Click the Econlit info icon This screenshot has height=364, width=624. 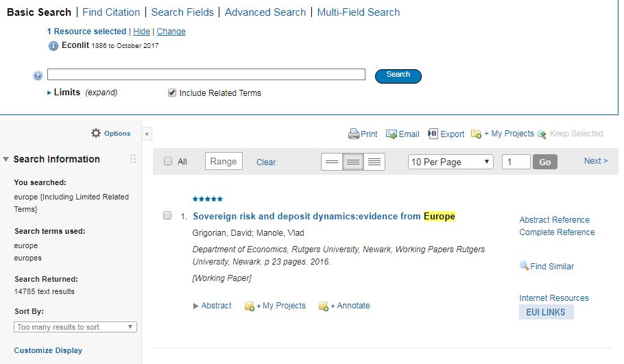[53, 46]
